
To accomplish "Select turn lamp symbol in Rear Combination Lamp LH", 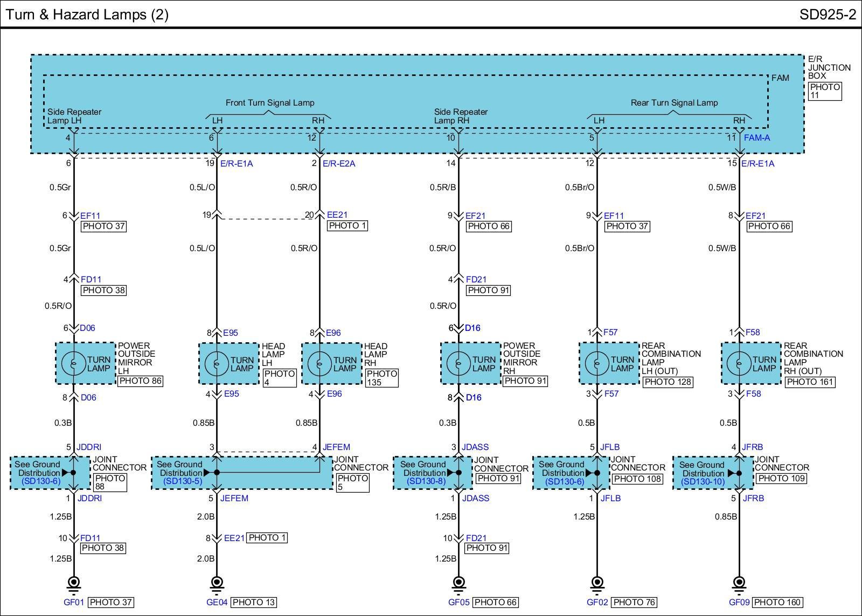I will (597, 364).
